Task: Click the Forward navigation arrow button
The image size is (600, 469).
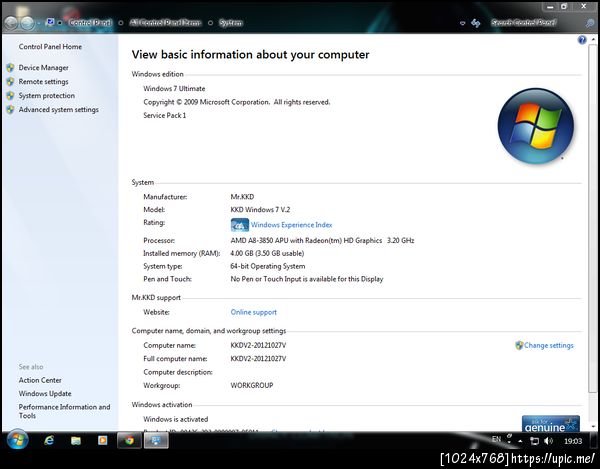Action: [27, 23]
